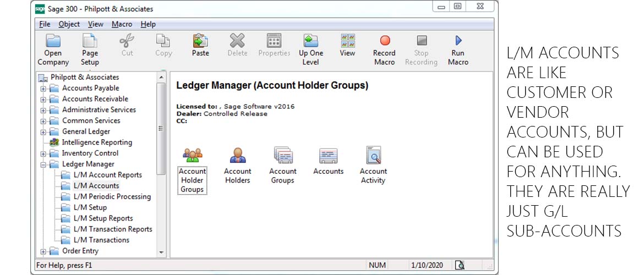Viewport: 644px width, 275px height.
Task: Click tree scrollbar up arrow
Action: tap(161, 77)
